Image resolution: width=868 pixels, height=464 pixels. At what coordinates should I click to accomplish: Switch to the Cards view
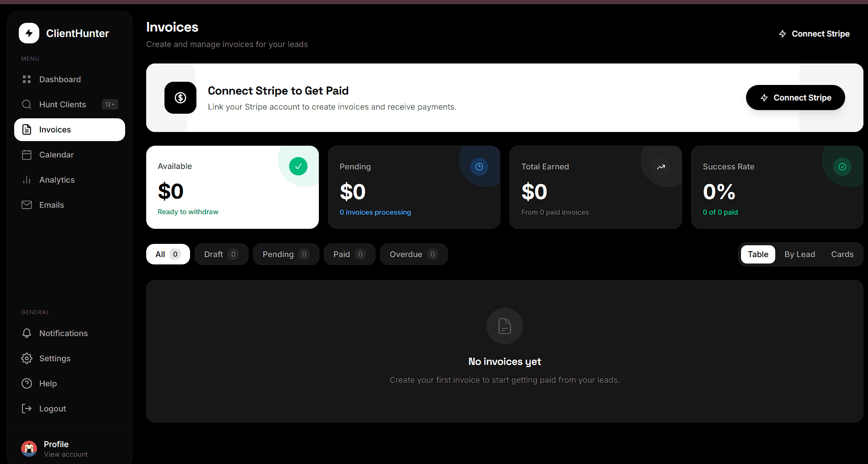pos(842,254)
